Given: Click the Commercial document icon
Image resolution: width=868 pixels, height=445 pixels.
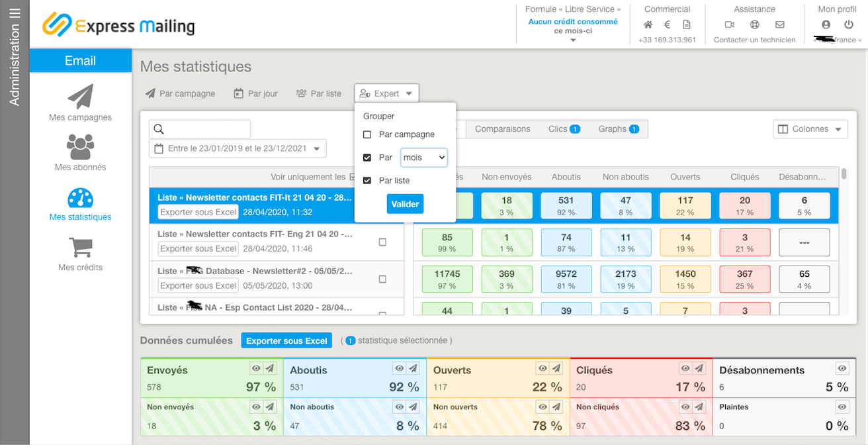Looking at the screenshot, I should click(x=687, y=25).
